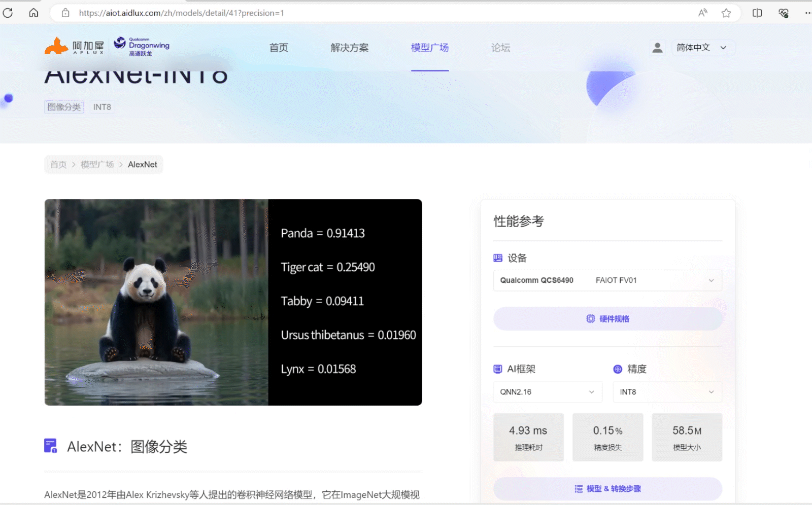812x505 pixels.
Task: Click the 模型 & 转换步骤 button
Action: [607, 489]
